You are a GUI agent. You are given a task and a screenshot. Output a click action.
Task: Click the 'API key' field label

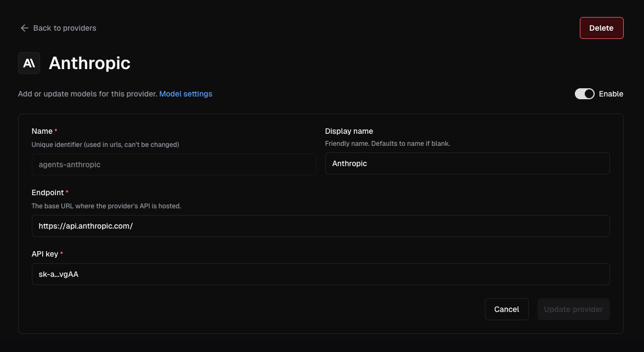coord(45,254)
